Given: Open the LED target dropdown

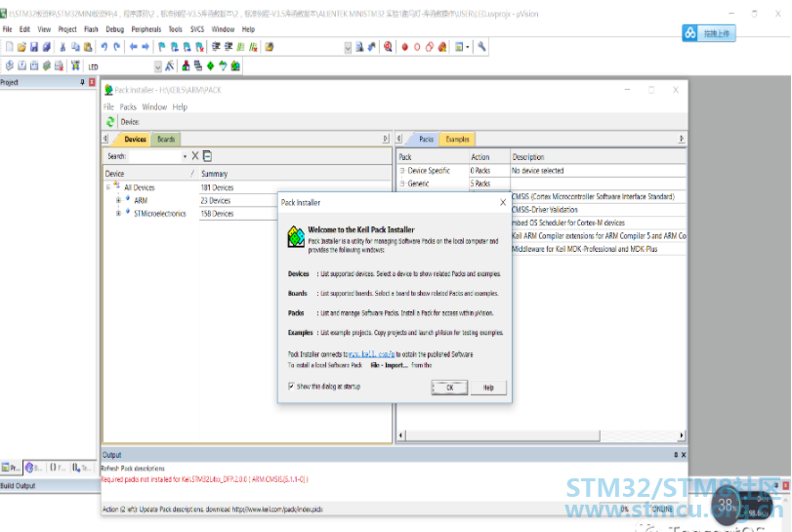Looking at the screenshot, I should [x=157, y=66].
